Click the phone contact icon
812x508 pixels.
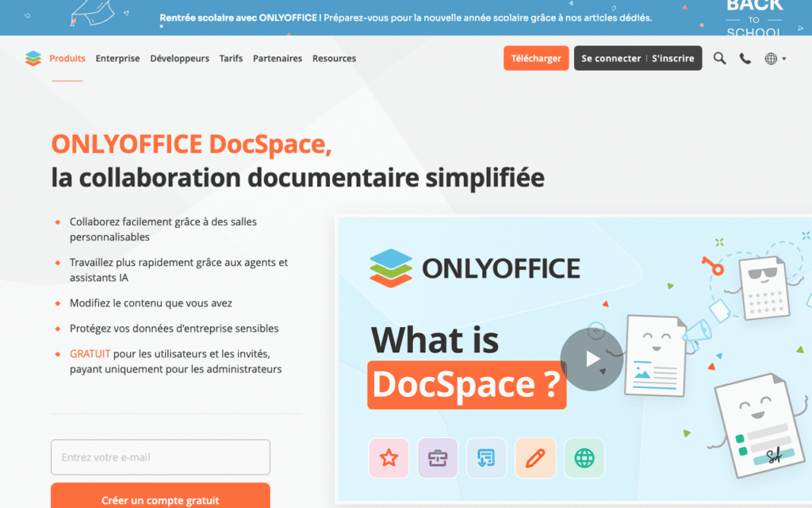745,59
